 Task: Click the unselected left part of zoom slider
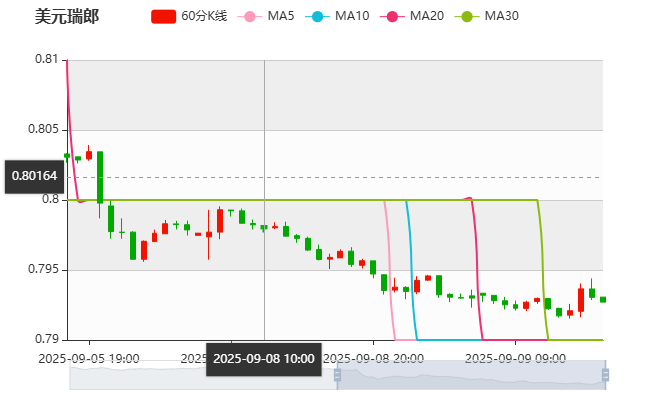pos(203,375)
